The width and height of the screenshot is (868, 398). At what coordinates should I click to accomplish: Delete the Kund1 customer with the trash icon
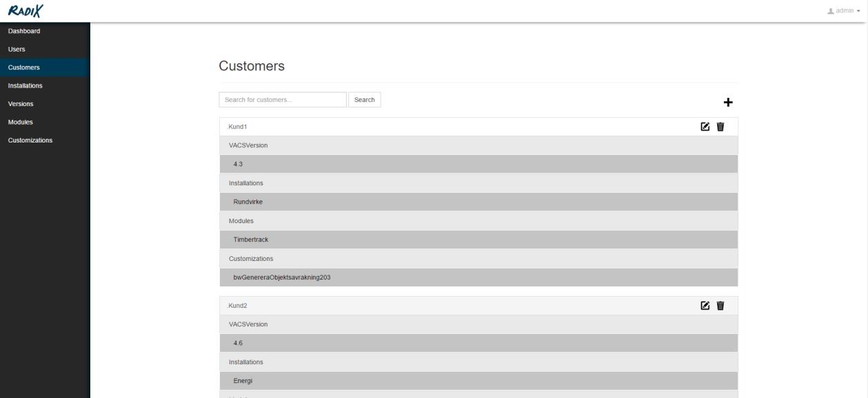(x=720, y=127)
